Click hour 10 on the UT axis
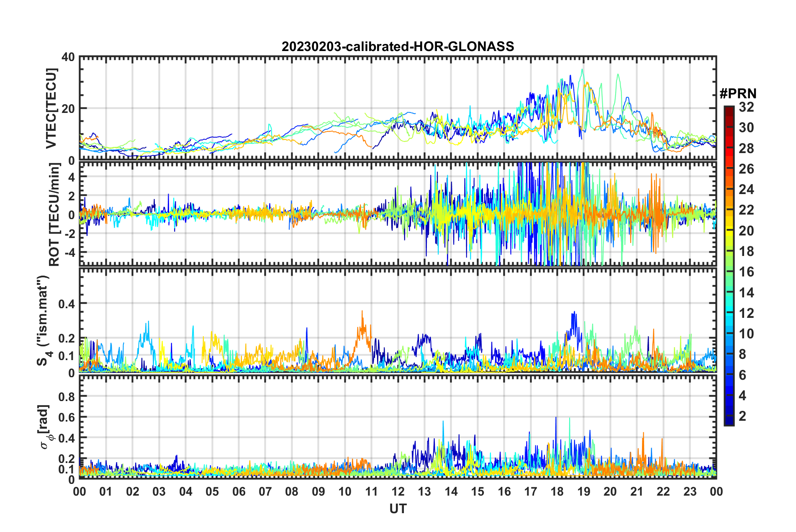This screenshot has width=796, height=532. tap(345, 491)
